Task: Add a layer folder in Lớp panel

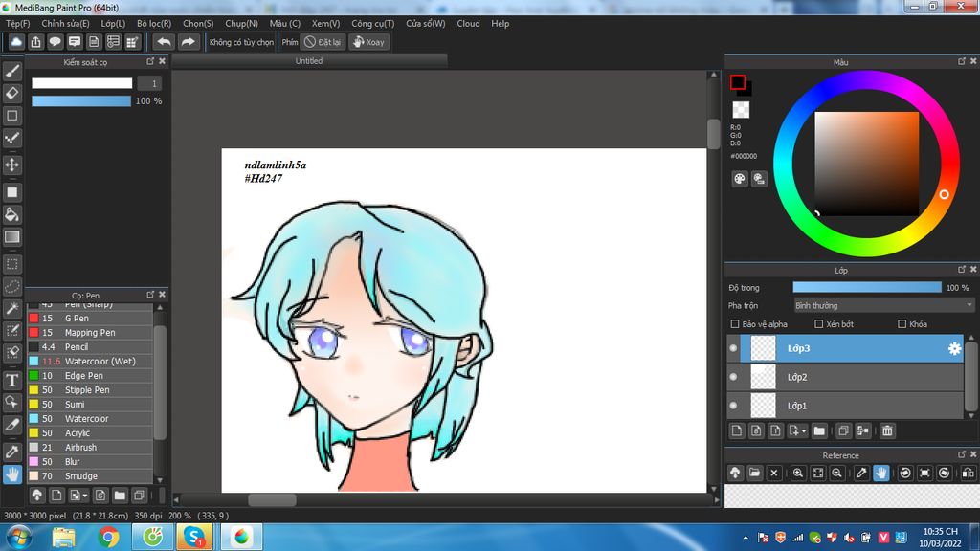Action: click(819, 431)
